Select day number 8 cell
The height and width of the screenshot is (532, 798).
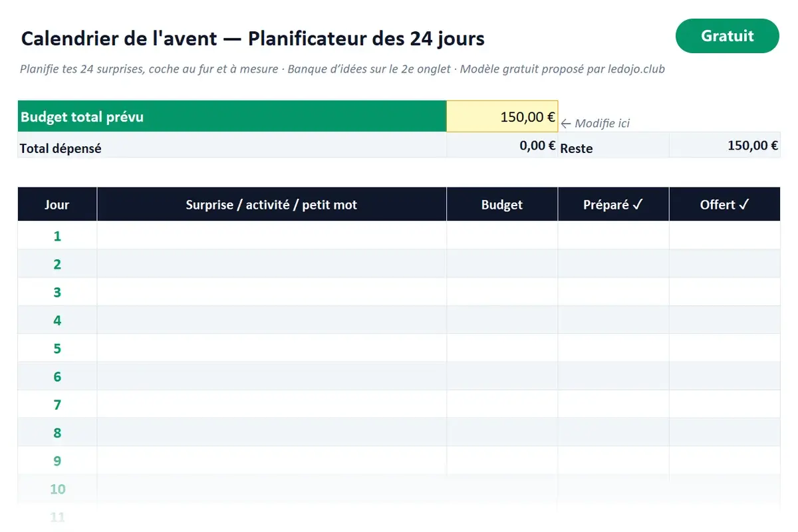pos(57,432)
